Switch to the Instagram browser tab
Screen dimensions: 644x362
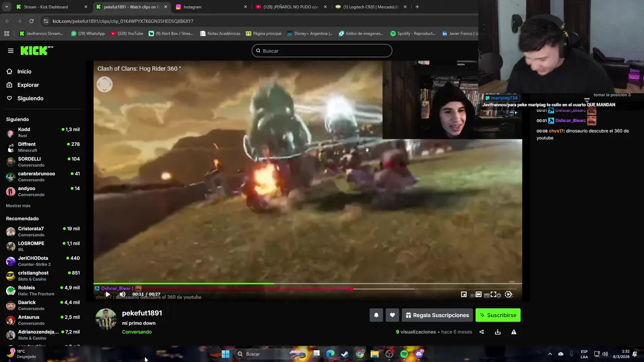[x=210, y=7]
